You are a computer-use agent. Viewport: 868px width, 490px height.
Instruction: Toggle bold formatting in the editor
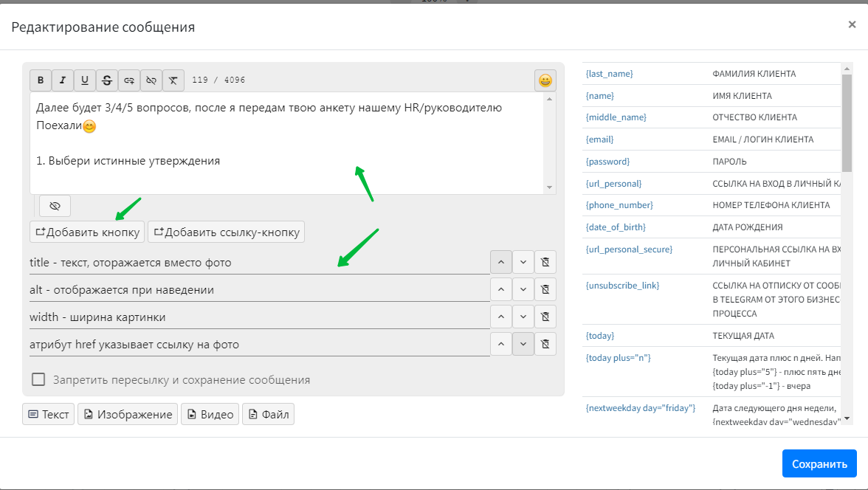point(41,80)
